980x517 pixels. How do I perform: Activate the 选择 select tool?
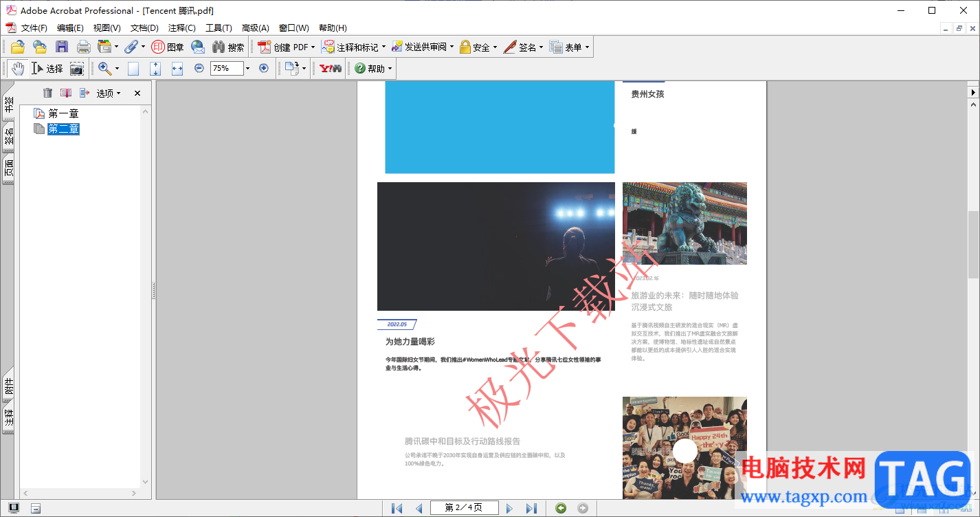click(x=47, y=68)
